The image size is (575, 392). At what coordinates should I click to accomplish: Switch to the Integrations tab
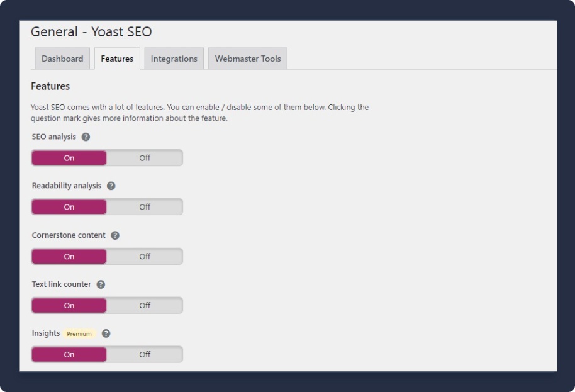coord(174,59)
